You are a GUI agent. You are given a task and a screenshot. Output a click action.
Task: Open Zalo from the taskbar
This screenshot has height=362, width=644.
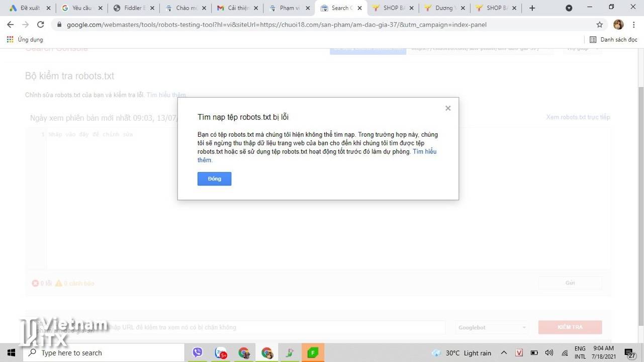(221, 353)
